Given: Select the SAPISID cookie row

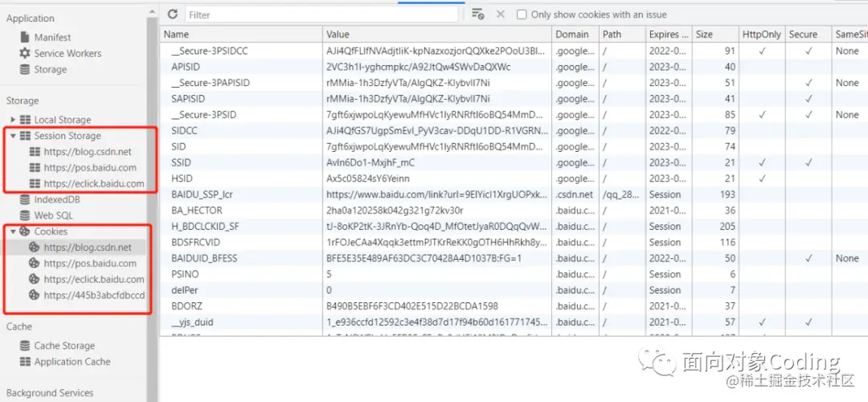Looking at the screenshot, I should 514,99.
